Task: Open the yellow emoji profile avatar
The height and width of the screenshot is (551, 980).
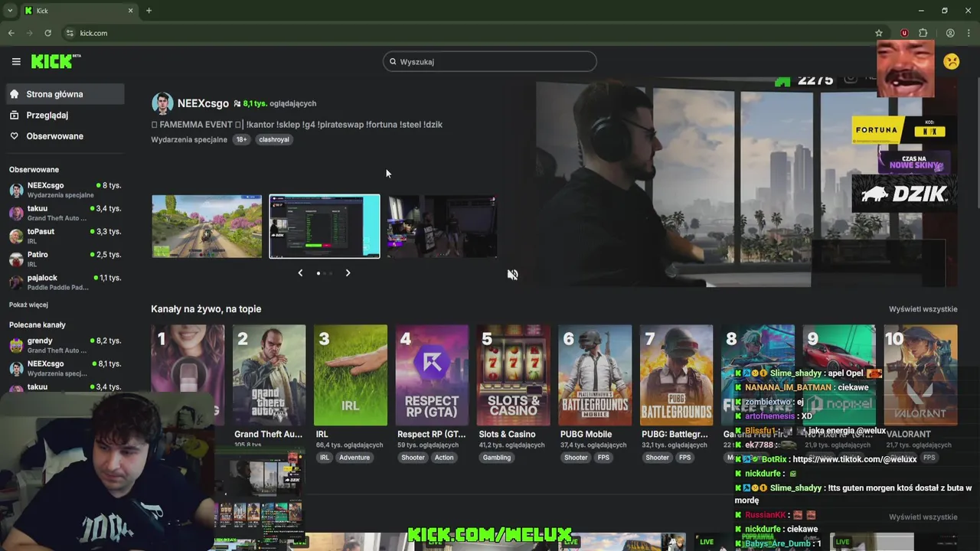Action: click(x=952, y=61)
